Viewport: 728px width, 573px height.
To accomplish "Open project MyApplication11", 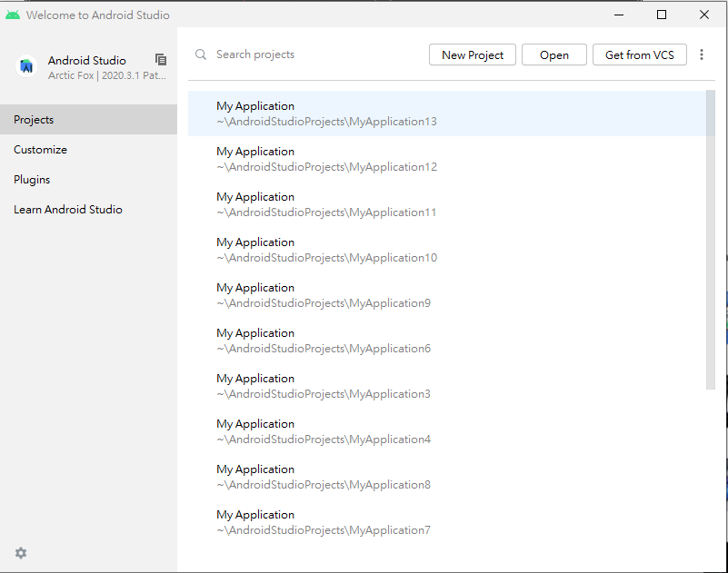I will [x=447, y=204].
